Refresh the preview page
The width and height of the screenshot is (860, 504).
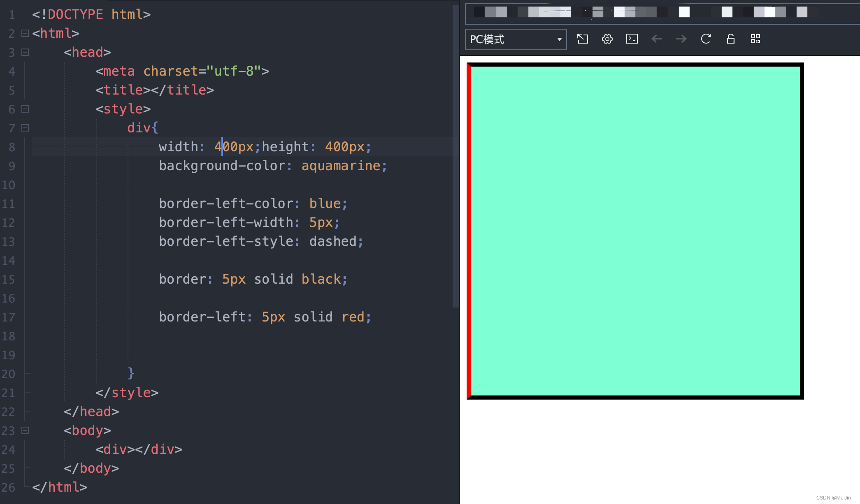[x=706, y=39]
